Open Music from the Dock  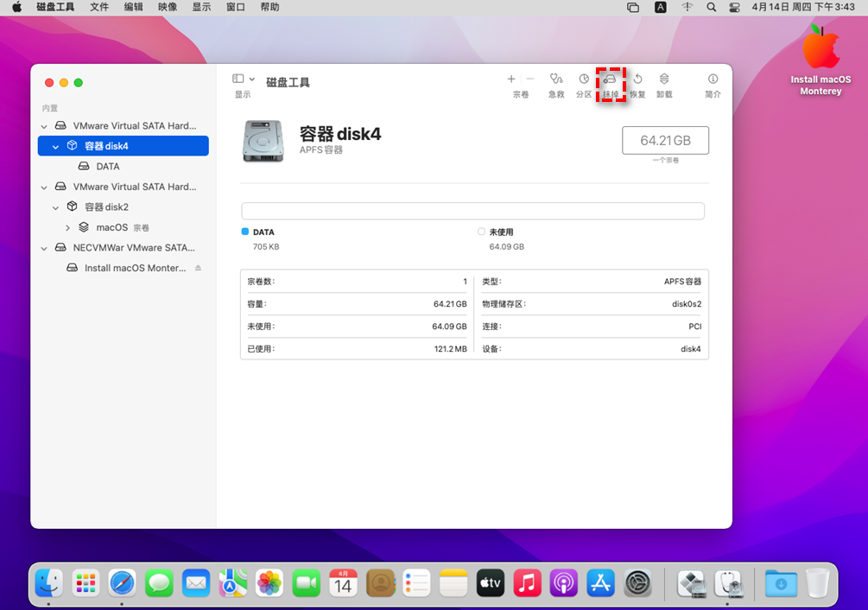[527, 583]
